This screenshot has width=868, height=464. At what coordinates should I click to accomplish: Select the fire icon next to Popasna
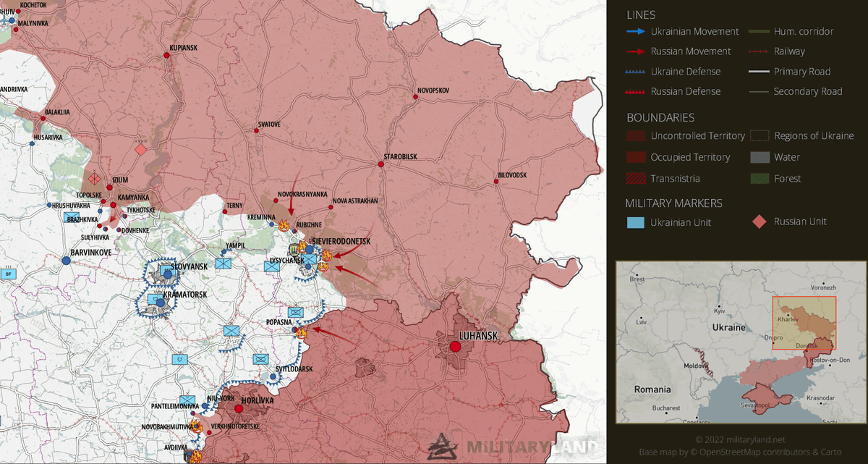302,332
